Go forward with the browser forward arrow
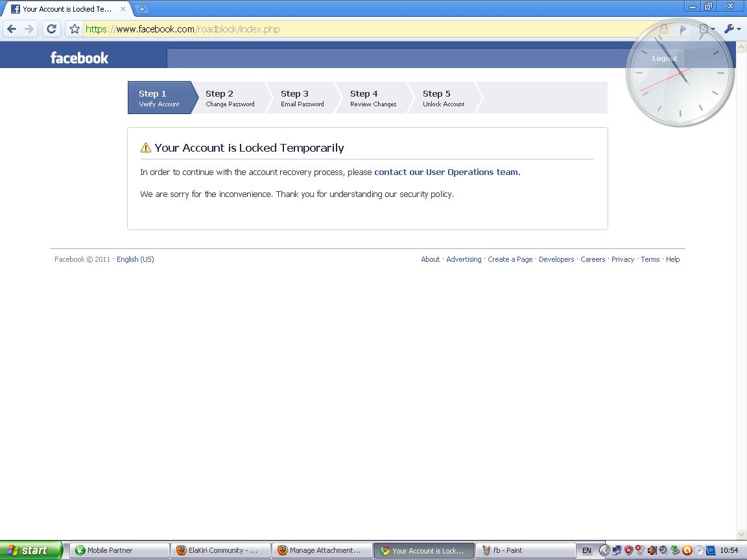 (x=29, y=29)
